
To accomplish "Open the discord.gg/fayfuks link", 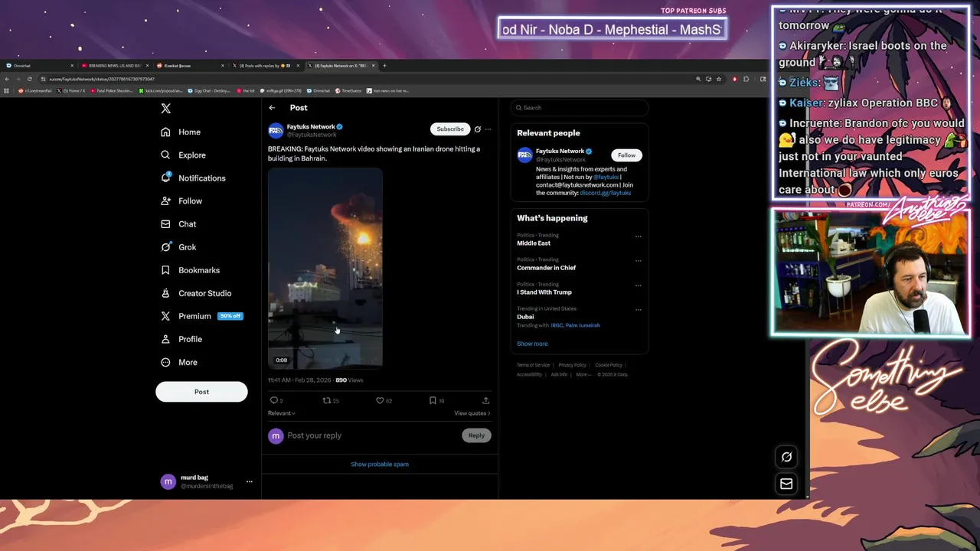I will coord(606,193).
